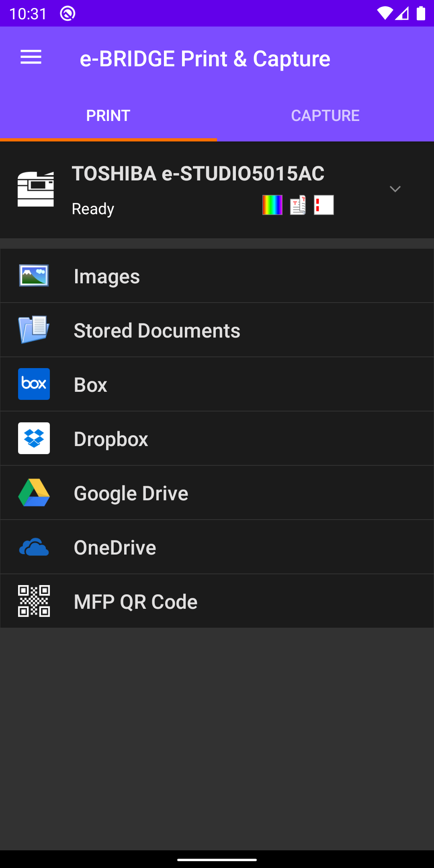Tap the OneDrive list label
Viewport: 434px width, 868px height.
click(115, 547)
